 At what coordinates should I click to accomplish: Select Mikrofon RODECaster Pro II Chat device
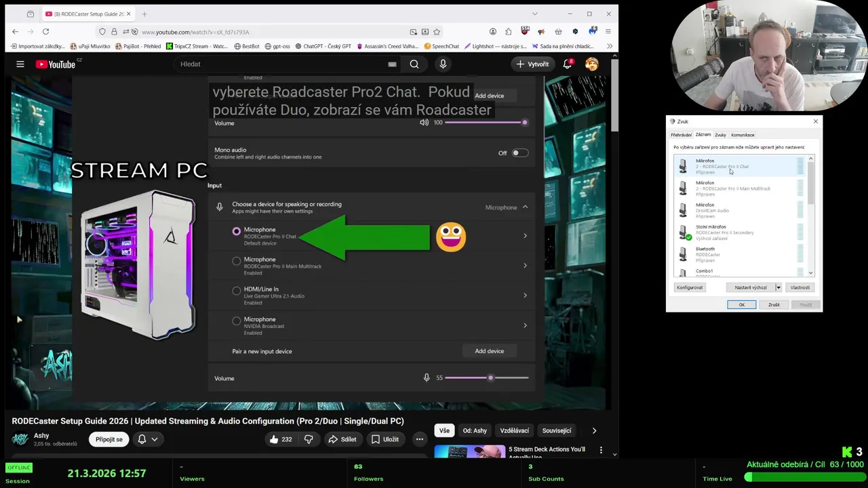741,166
